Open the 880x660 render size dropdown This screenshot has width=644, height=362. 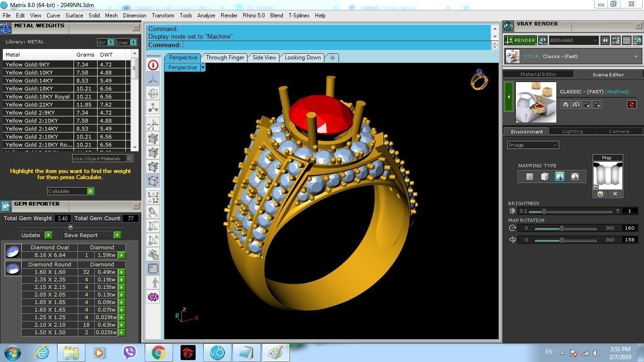(574, 41)
